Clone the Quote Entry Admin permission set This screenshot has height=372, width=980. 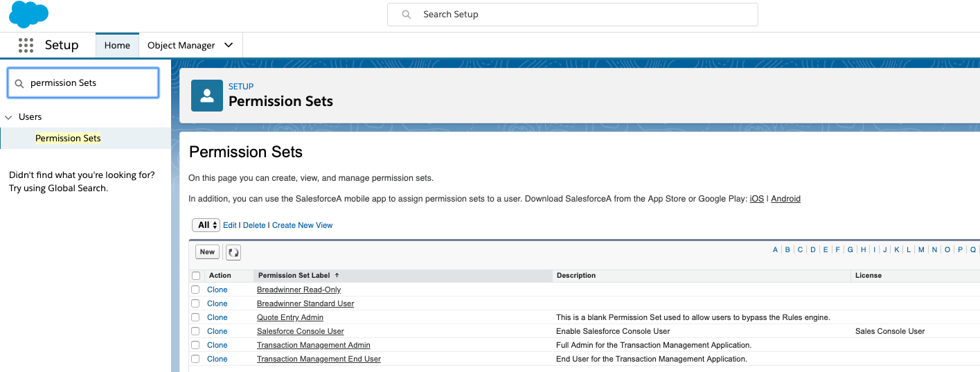217,317
